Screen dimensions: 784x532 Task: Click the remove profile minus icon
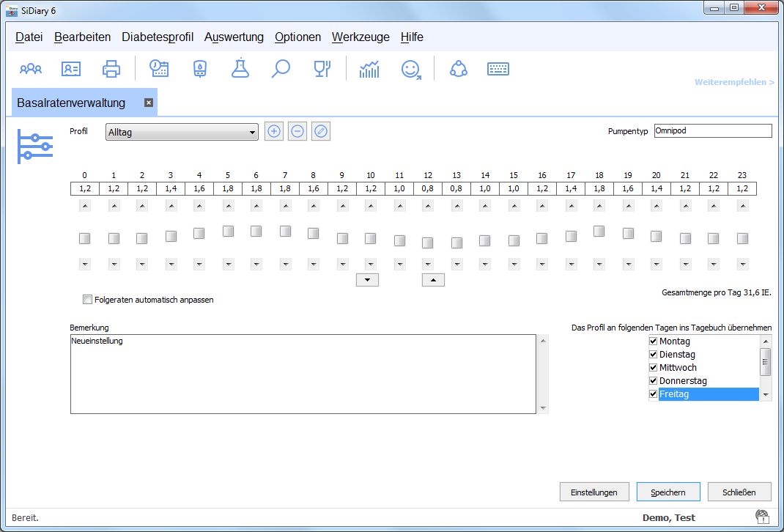297,132
